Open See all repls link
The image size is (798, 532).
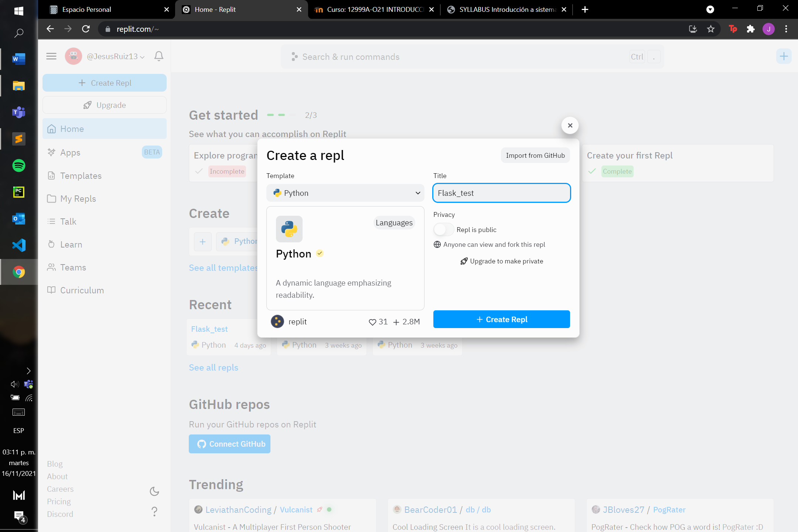coord(214,368)
